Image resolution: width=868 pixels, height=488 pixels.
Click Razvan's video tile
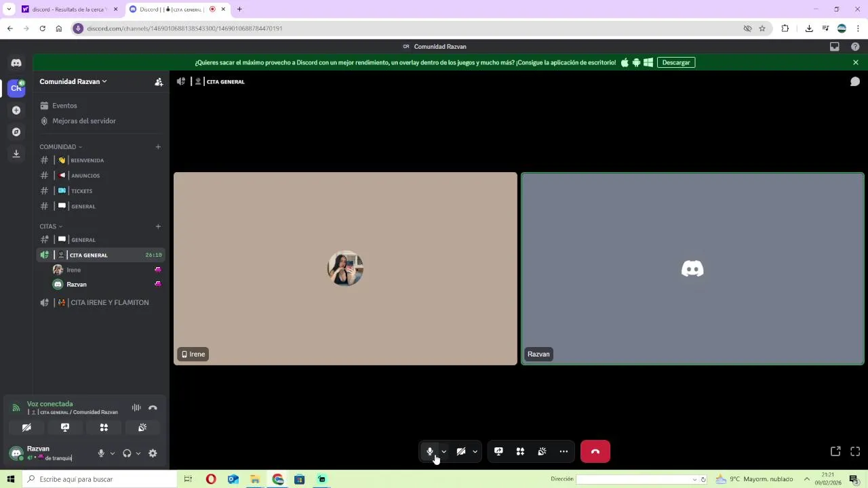tap(692, 268)
